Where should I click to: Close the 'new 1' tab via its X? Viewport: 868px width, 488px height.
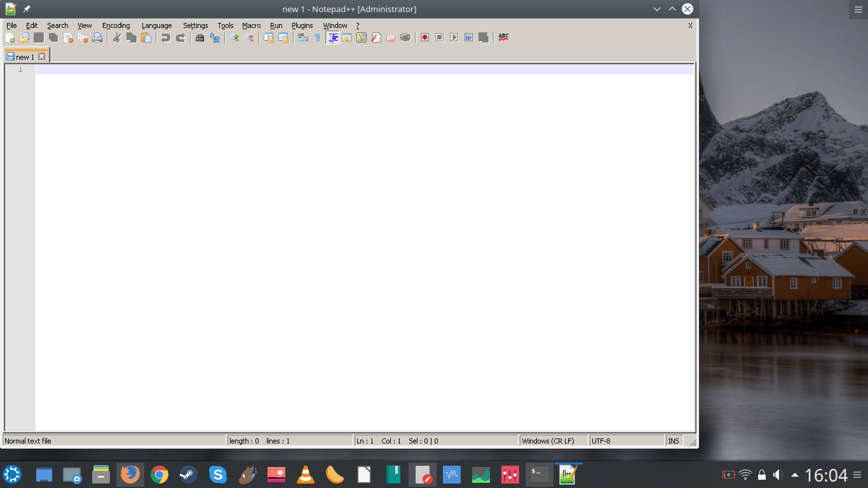(x=42, y=57)
